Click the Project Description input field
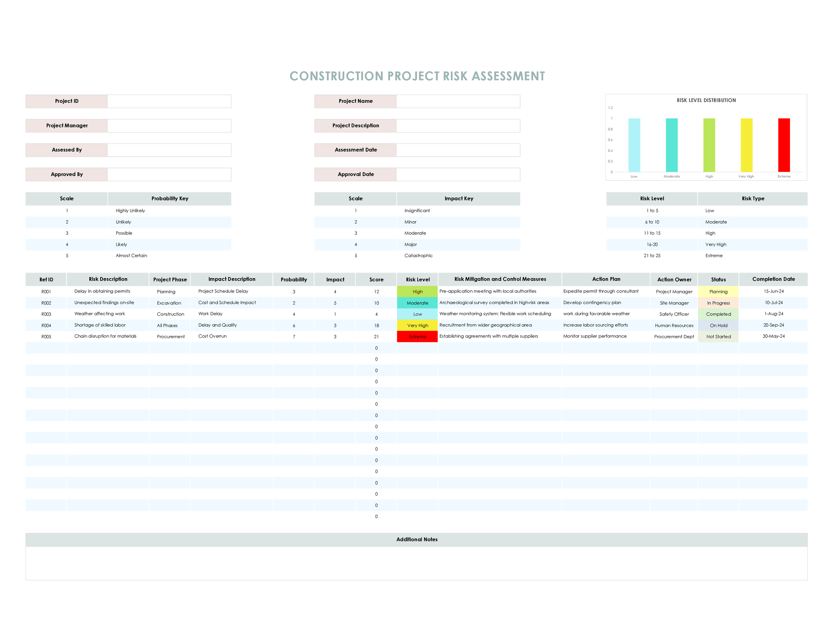The height and width of the screenshot is (644, 833). click(458, 125)
